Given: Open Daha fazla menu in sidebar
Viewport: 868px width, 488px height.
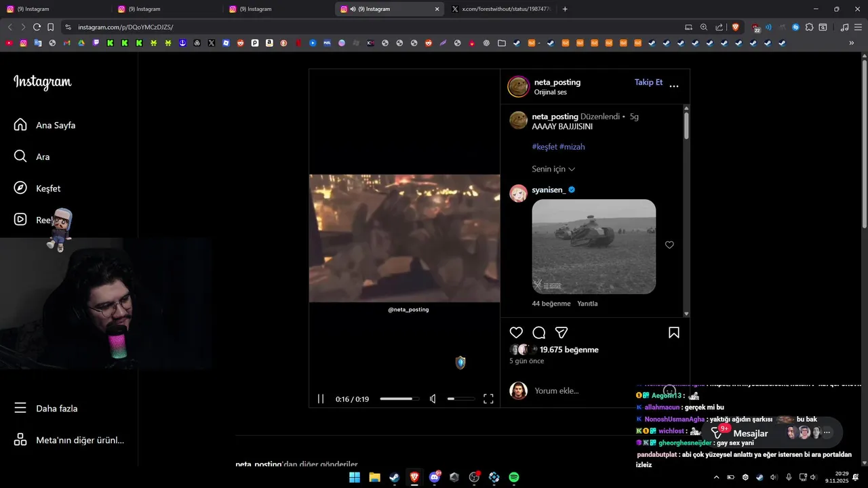Looking at the screenshot, I should pos(46,408).
